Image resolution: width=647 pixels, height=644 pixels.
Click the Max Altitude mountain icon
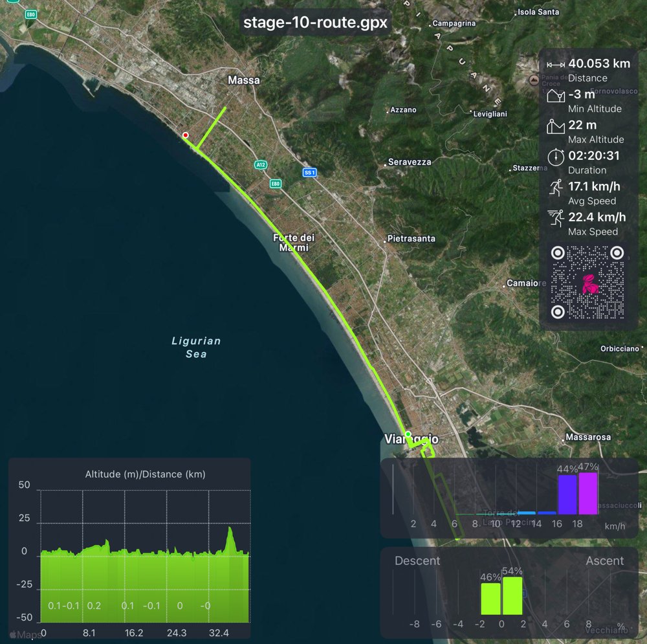click(x=556, y=126)
